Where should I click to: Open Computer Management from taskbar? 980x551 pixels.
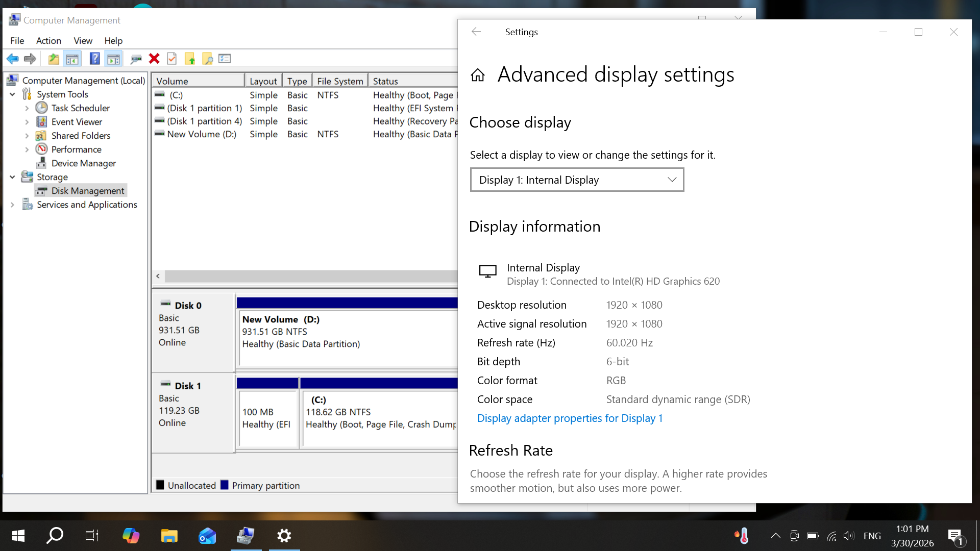tap(246, 536)
